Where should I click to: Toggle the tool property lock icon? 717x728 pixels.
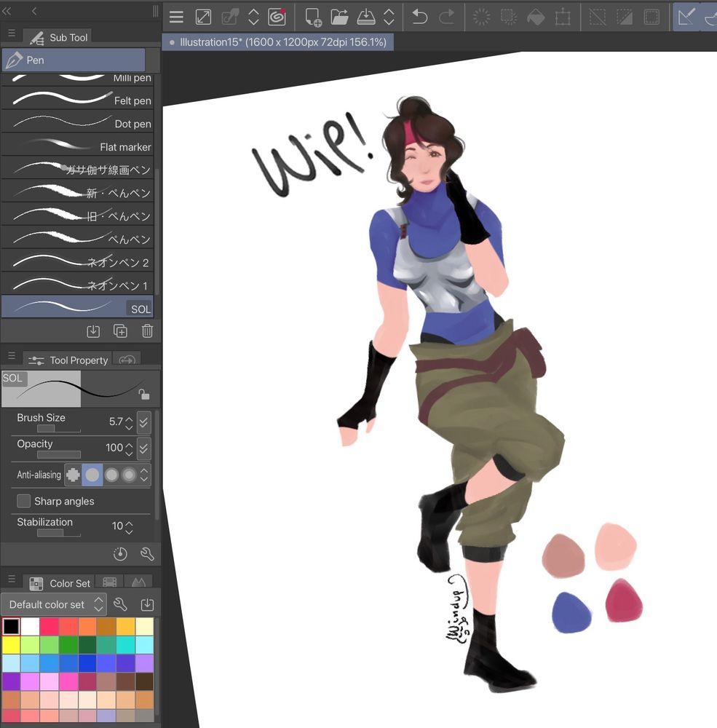click(144, 394)
